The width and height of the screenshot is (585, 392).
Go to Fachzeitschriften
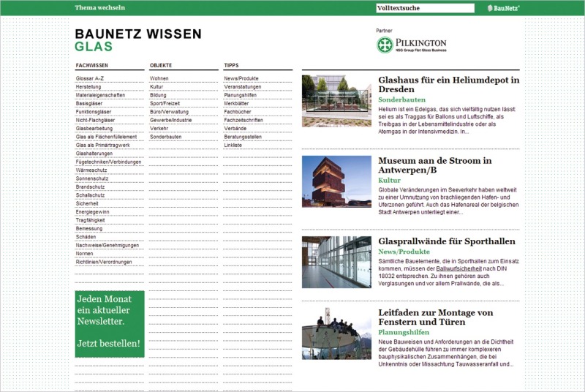[244, 120]
